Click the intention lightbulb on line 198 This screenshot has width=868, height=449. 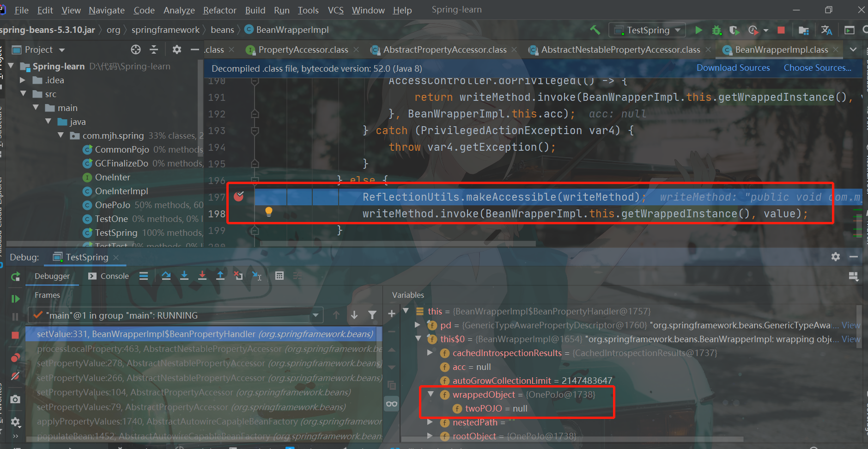pyautogui.click(x=269, y=212)
